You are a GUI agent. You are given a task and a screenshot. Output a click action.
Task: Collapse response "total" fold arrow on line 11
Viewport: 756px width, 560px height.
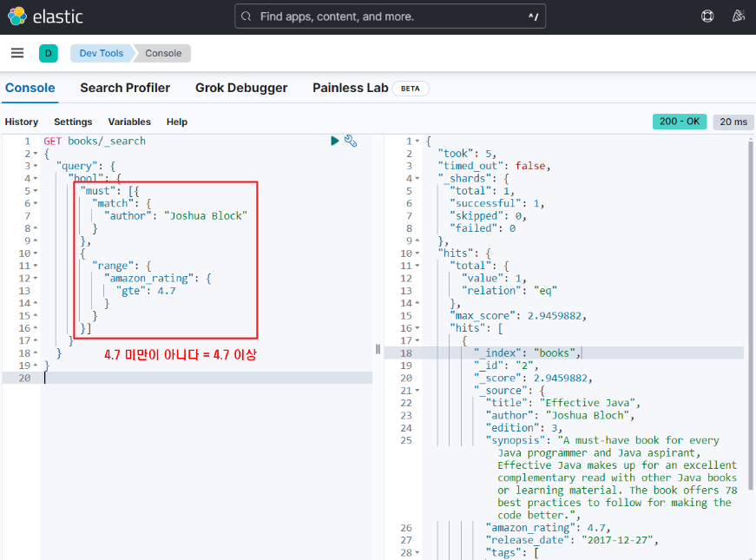pos(417,266)
